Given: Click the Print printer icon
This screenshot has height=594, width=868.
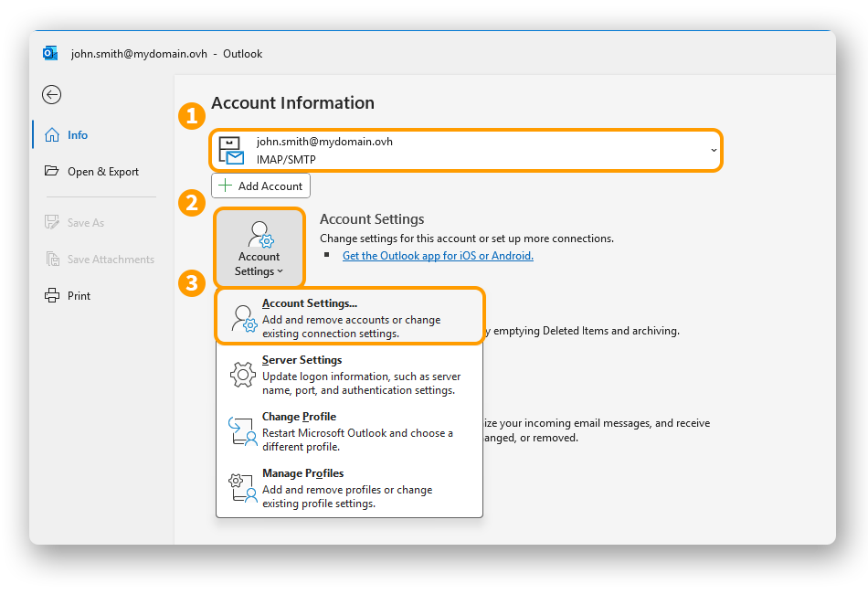Looking at the screenshot, I should point(52,296).
